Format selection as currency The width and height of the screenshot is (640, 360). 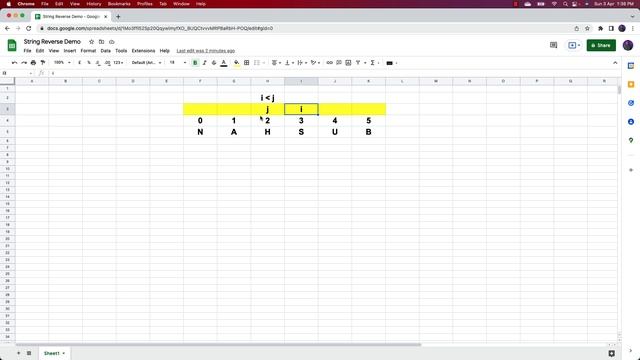pyautogui.click(x=80, y=63)
